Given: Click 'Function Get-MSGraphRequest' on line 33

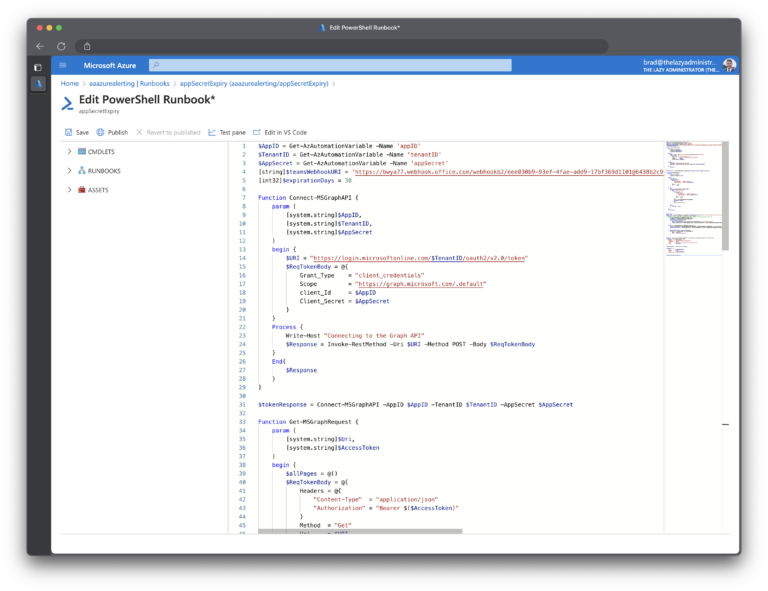Looking at the screenshot, I should point(305,422).
